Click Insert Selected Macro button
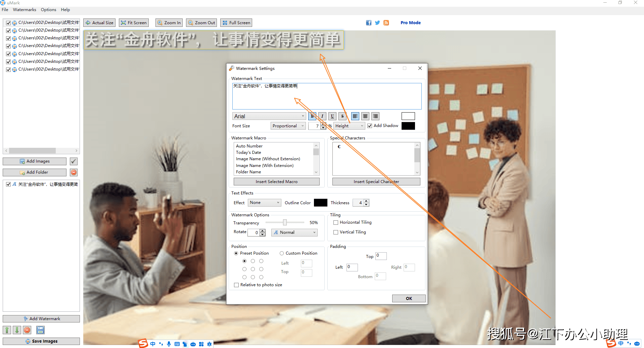 pyautogui.click(x=276, y=182)
